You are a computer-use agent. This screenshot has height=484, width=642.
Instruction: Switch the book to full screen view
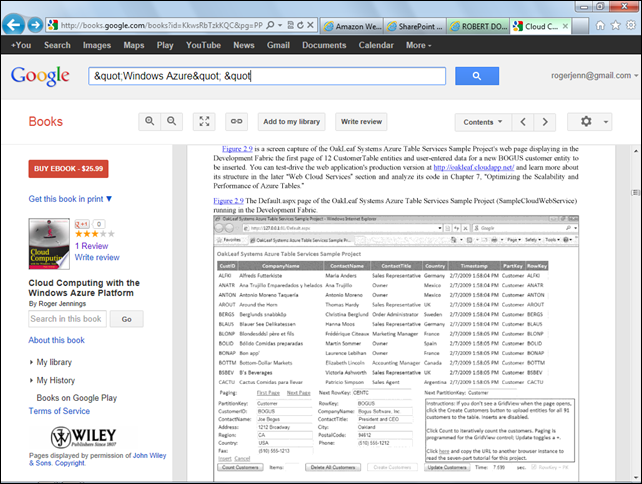(204, 122)
